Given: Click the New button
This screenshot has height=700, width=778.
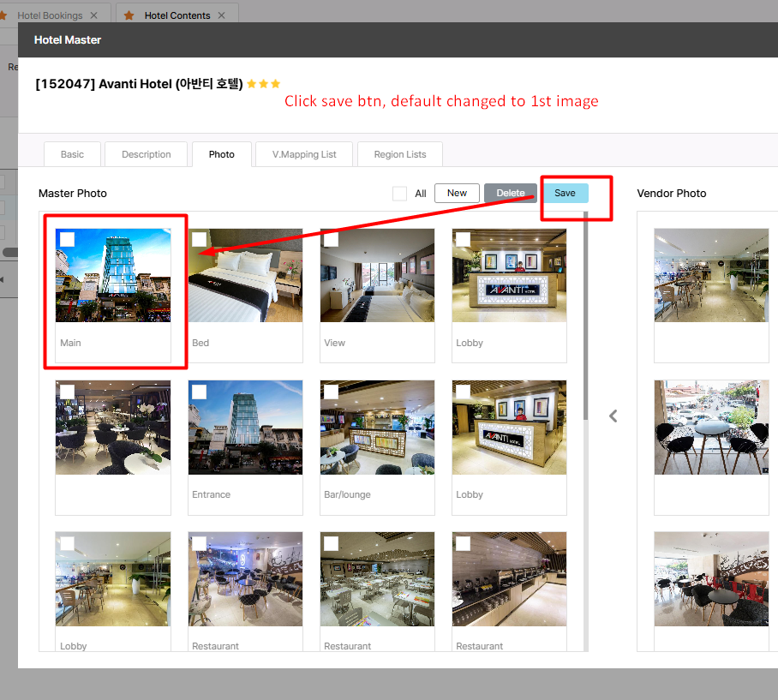Looking at the screenshot, I should pos(457,193).
